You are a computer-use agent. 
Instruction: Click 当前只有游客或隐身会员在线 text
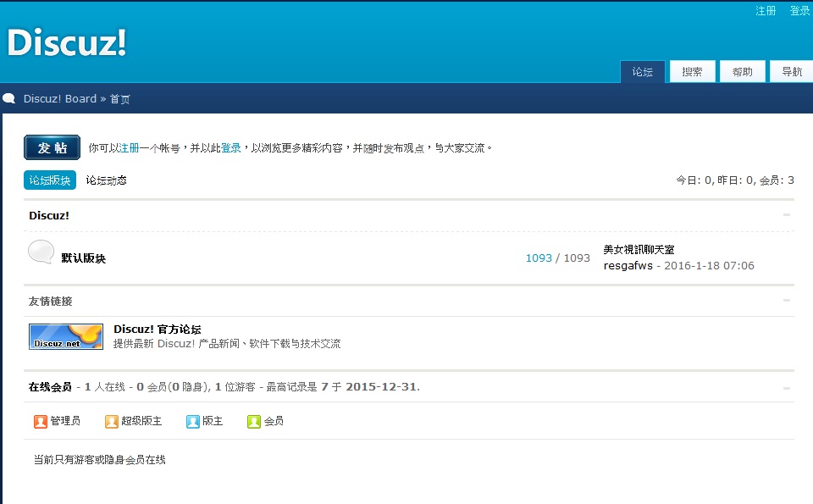click(x=100, y=459)
